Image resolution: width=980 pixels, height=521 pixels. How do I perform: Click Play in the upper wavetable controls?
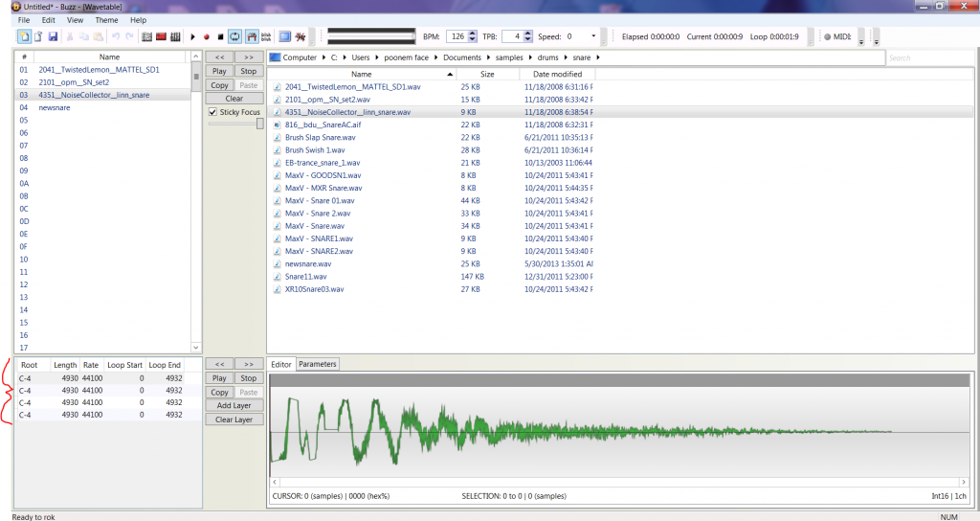click(219, 71)
